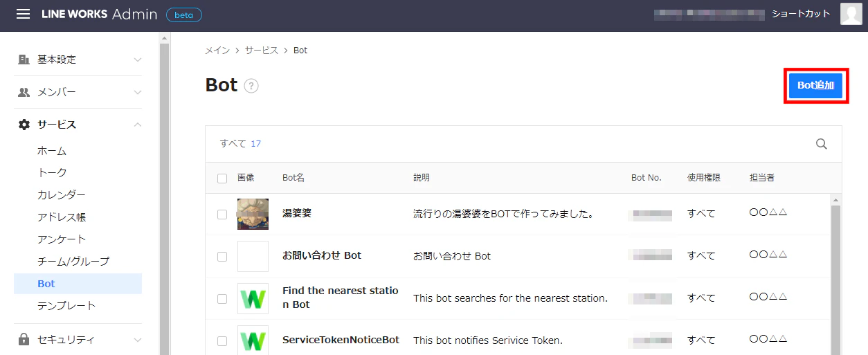Open チーム/グループ in the sidebar
The width and height of the screenshot is (868, 355).
(73, 262)
